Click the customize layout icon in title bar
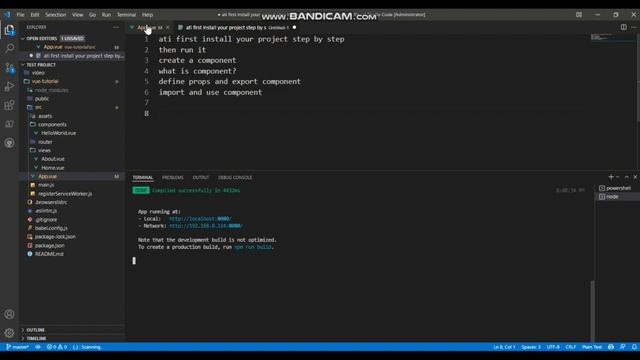640x360 pixels. coord(579,15)
